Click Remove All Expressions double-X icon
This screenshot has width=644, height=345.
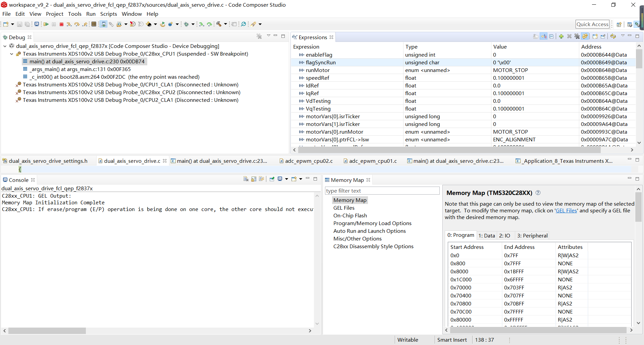pyautogui.click(x=577, y=36)
